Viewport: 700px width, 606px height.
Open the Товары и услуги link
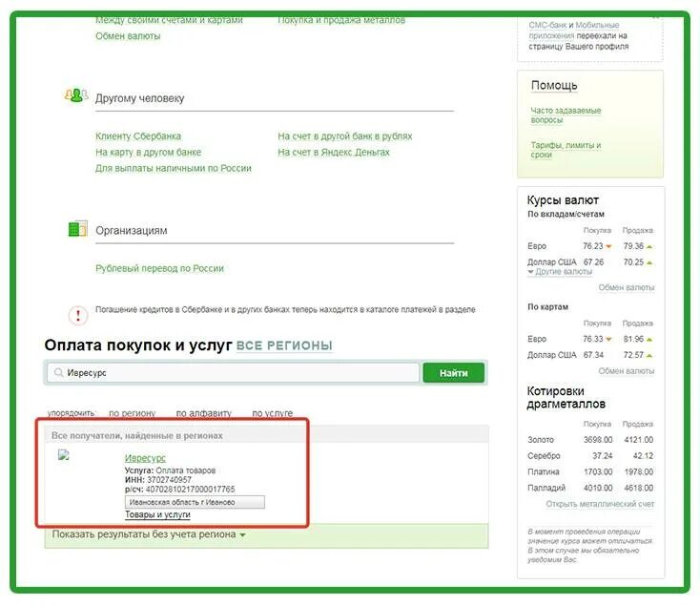click(157, 514)
